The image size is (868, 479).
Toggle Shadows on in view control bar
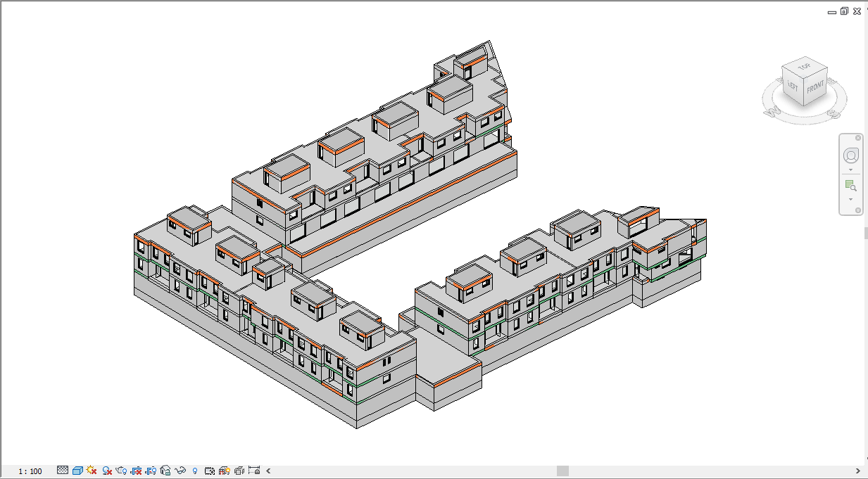(x=107, y=470)
